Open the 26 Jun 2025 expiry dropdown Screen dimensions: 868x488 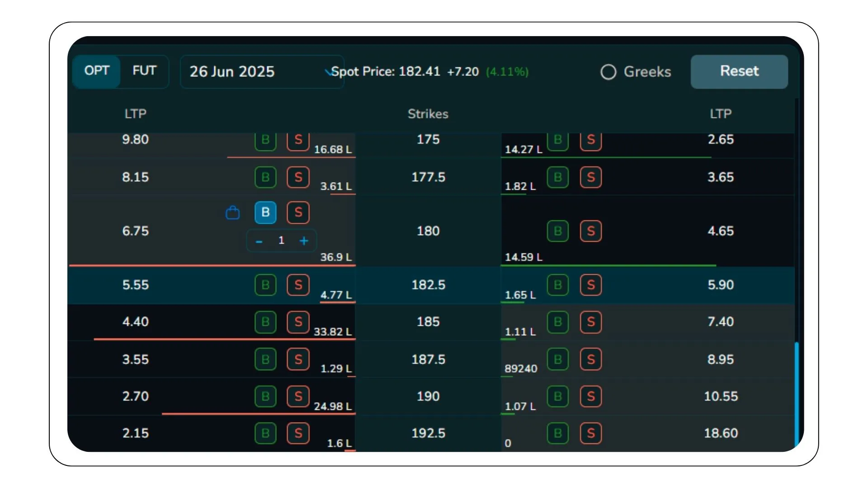[262, 71]
